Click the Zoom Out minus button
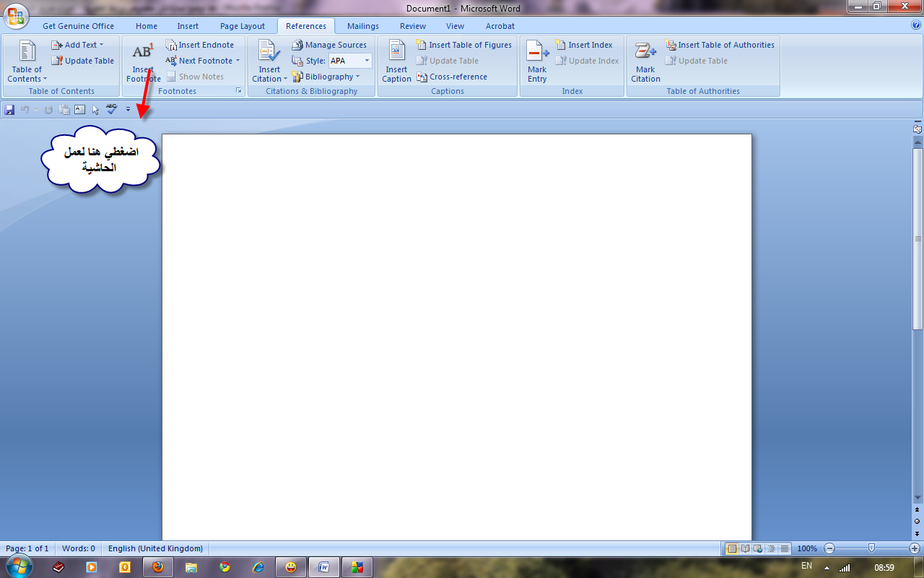Screen dimensions: 924x578 pyautogui.click(x=829, y=548)
